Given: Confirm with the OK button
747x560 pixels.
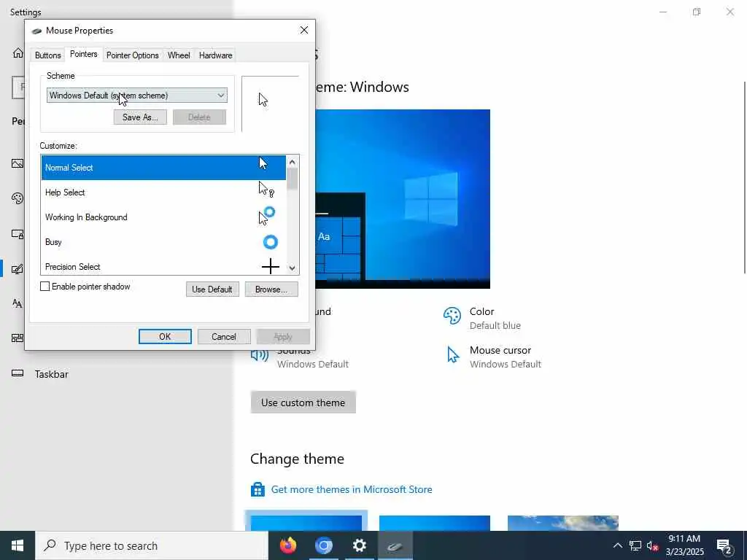Looking at the screenshot, I should pos(165,337).
